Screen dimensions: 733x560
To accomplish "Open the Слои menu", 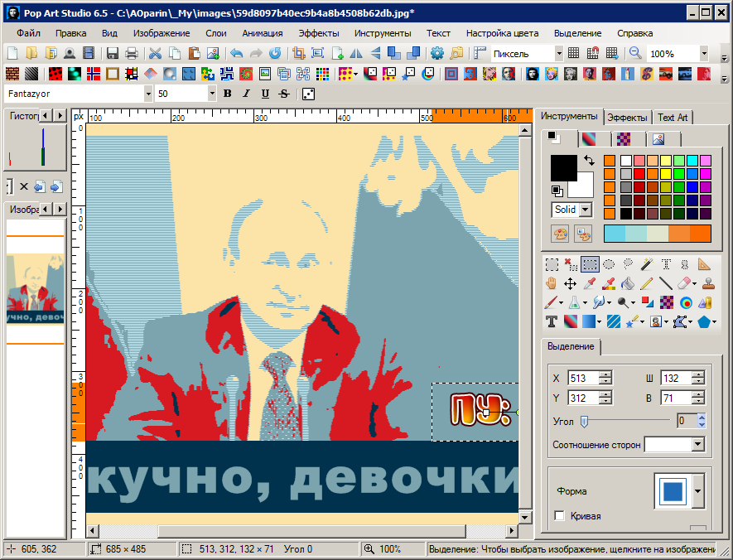I will [216, 33].
